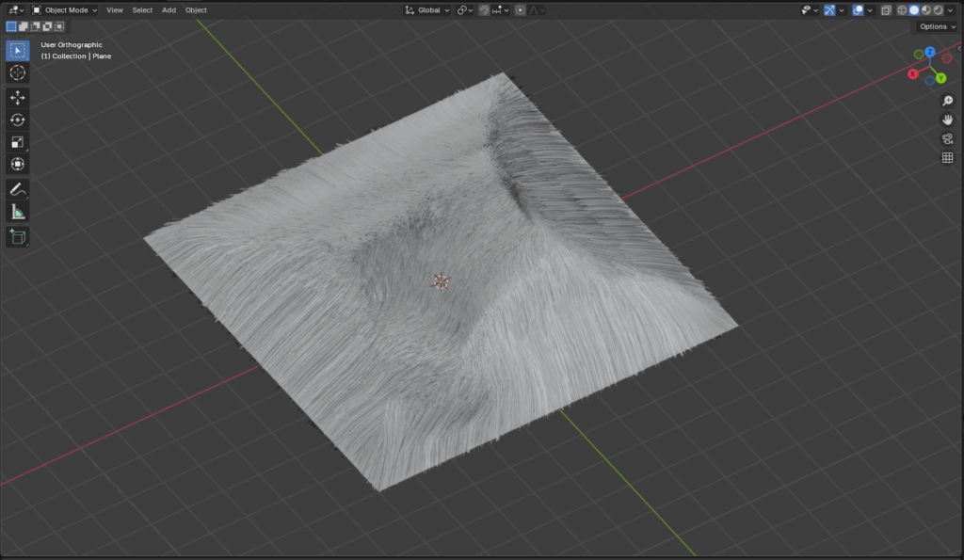Activate the Rotate tool
Screen dimensions: 964x560
pos(17,120)
